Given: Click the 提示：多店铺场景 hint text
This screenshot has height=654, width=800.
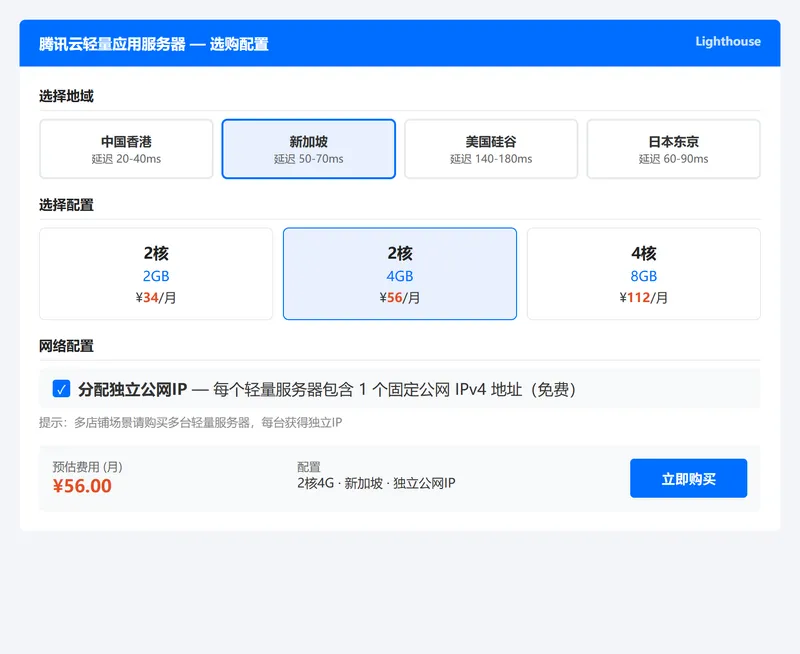Looking at the screenshot, I should [x=190, y=422].
